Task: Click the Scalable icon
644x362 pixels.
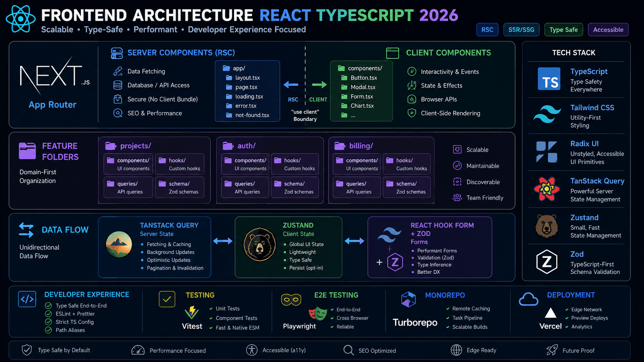Action: [x=457, y=149]
